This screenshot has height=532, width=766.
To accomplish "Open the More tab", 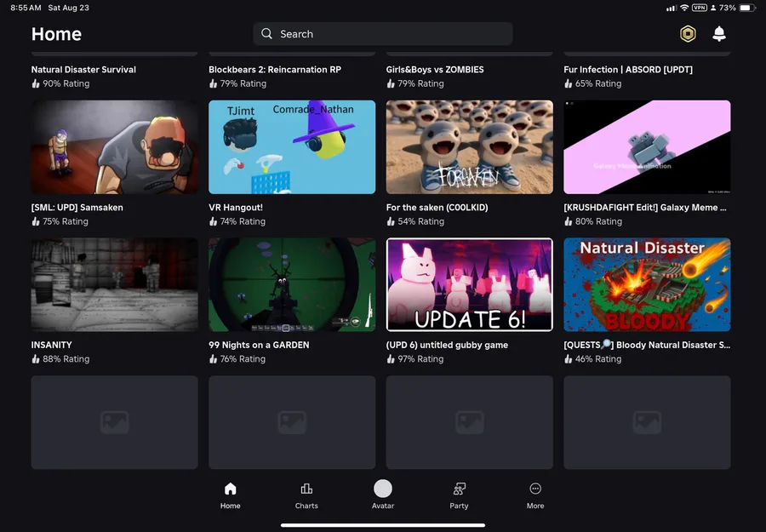I will point(535,495).
